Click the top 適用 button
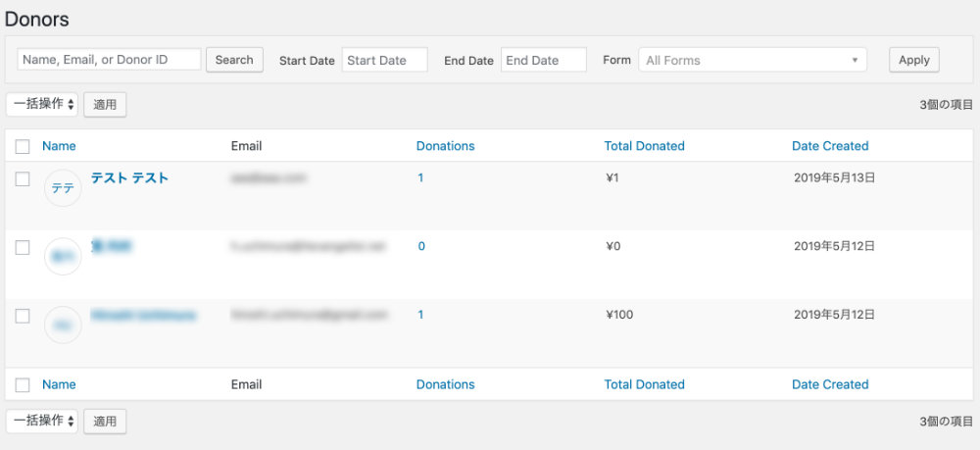The width and height of the screenshot is (980, 450). pyautogui.click(x=105, y=104)
